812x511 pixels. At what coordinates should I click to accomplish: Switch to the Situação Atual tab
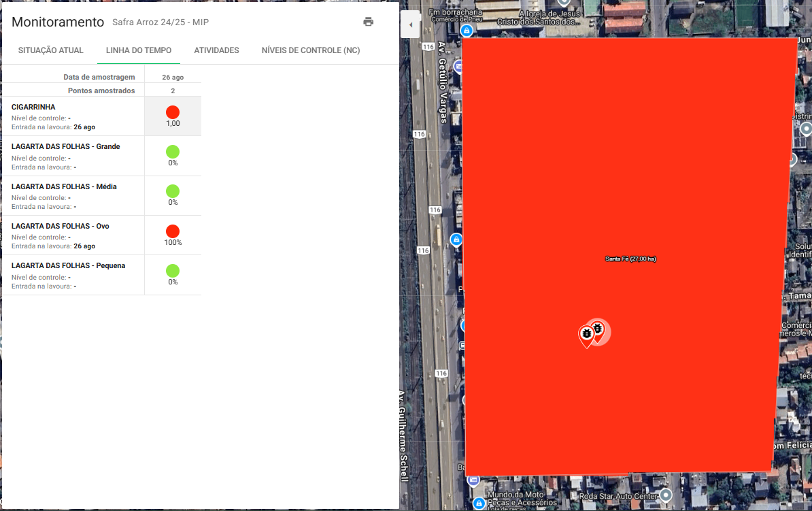pos(51,50)
